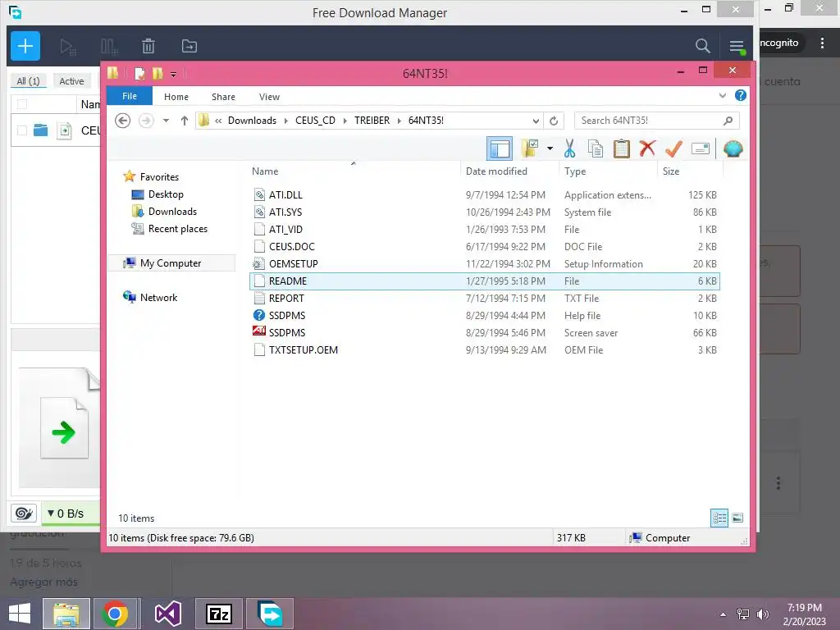Go to TREIBER in the breadcrumb
This screenshot has width=840, height=630.
tap(372, 121)
